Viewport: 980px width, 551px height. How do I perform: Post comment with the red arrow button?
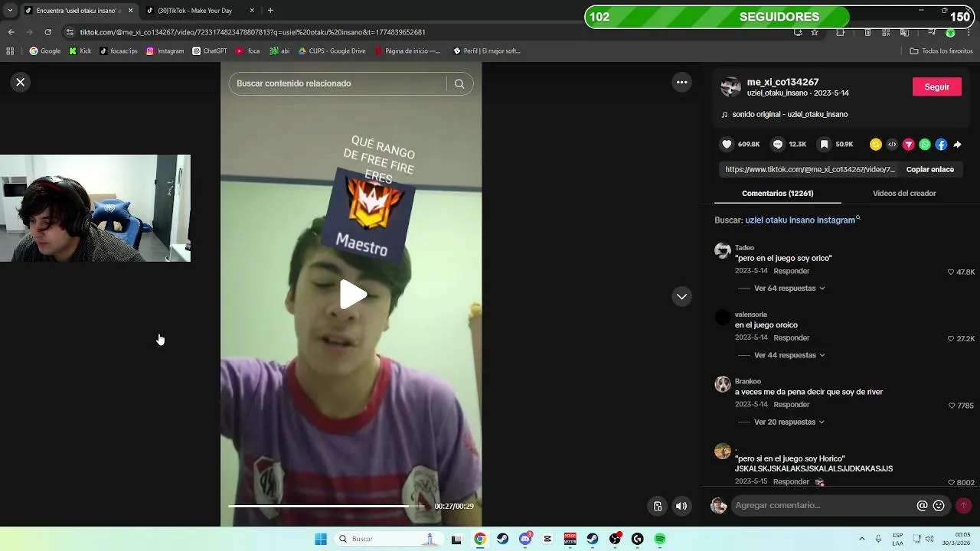point(963,506)
